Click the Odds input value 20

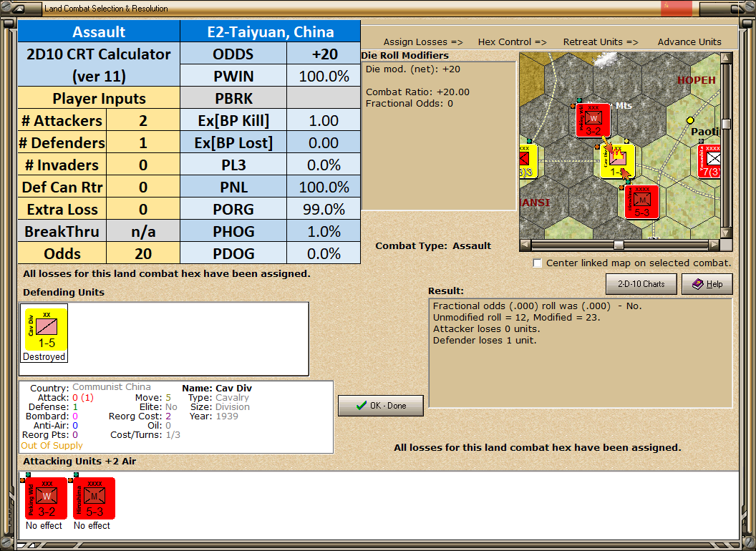tap(142, 253)
